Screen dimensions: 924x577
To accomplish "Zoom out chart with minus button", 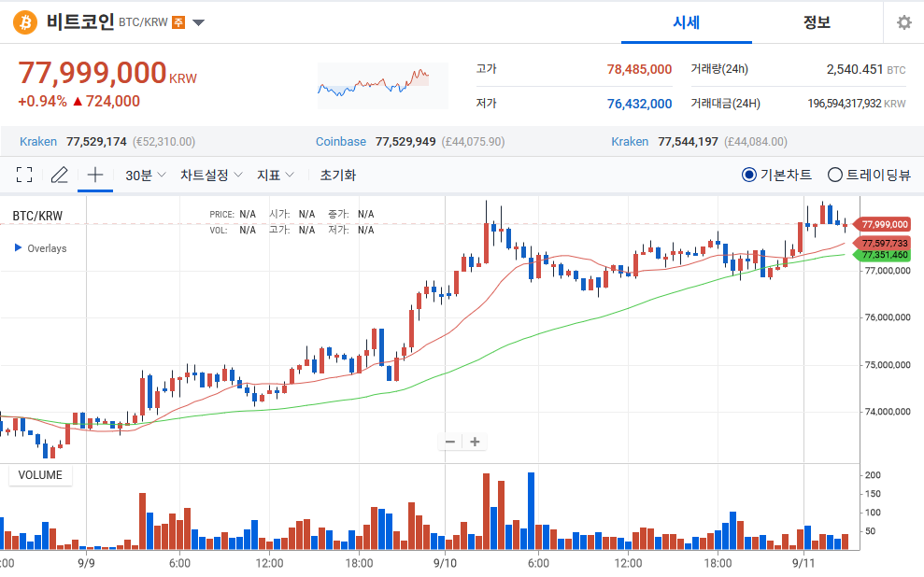I will coord(450,442).
